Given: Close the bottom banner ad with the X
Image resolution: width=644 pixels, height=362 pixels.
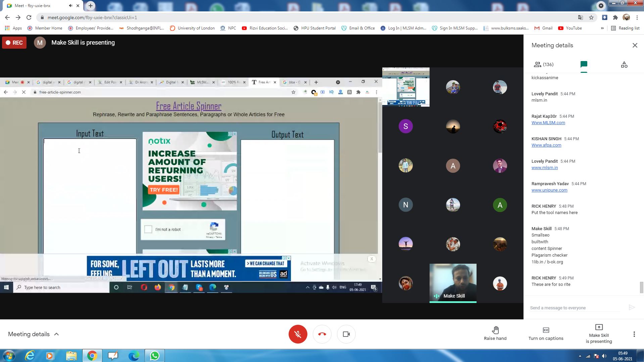Looking at the screenshot, I should 371,259.
